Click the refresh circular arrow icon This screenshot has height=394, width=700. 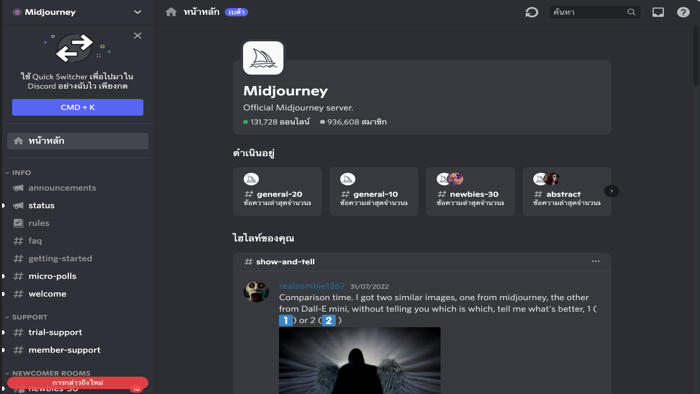coord(532,12)
